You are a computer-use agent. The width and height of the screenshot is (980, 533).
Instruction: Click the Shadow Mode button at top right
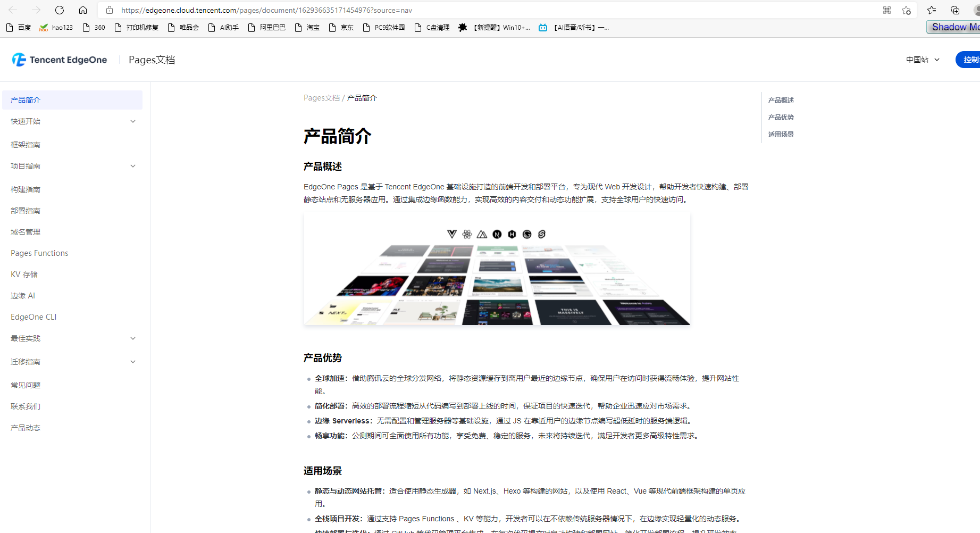[x=954, y=27]
